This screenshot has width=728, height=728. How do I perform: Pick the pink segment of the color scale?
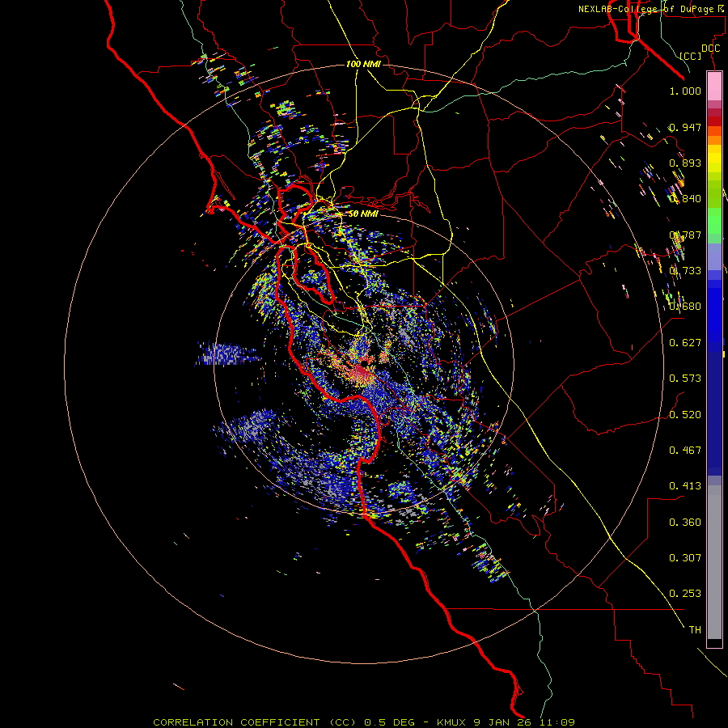coord(714,87)
